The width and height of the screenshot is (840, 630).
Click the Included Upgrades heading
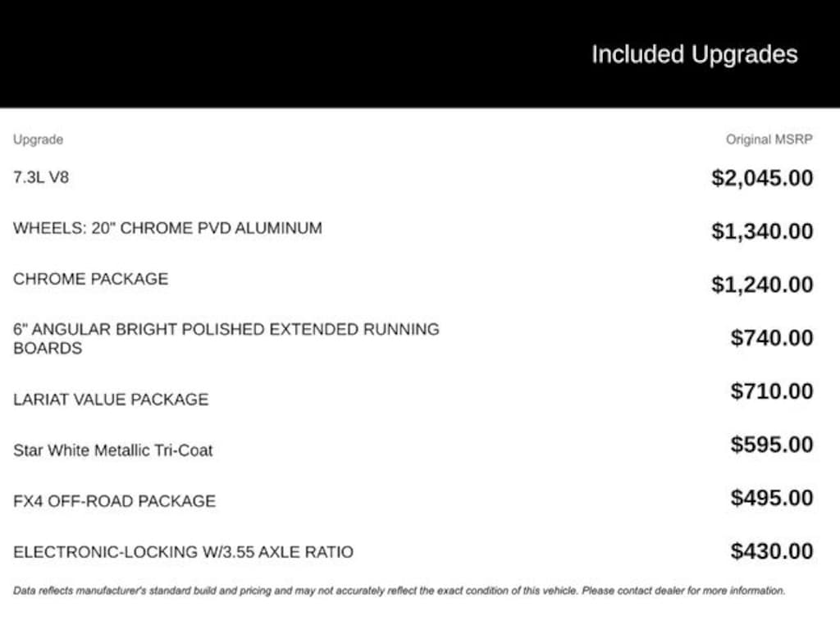click(x=694, y=55)
